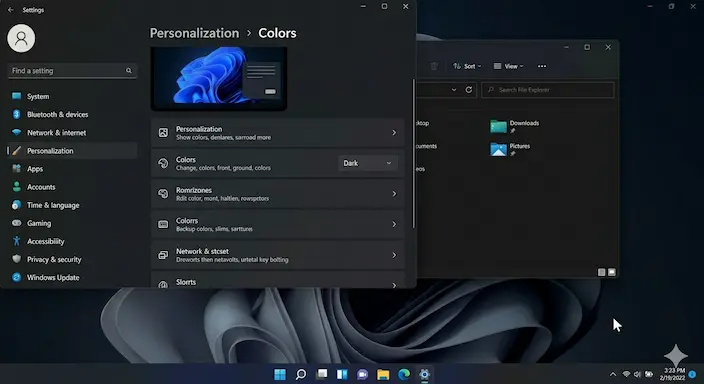The image size is (704, 384).
Task: Expand the Romrizones row chevron
Action: pos(394,194)
